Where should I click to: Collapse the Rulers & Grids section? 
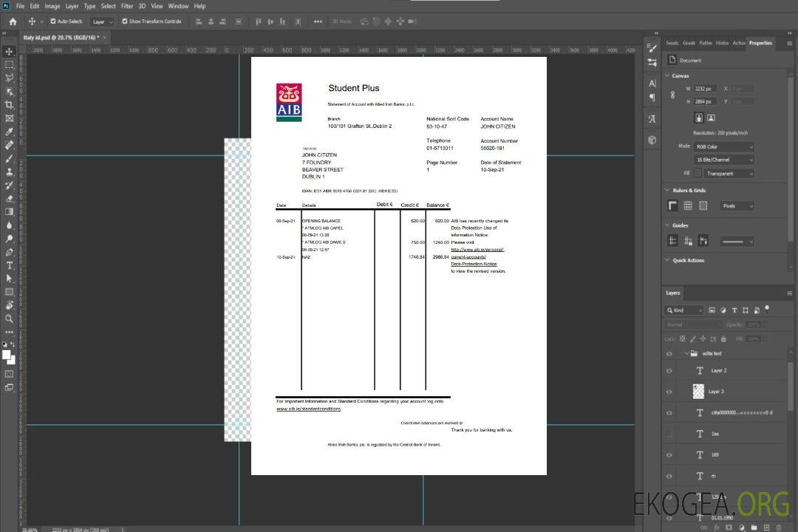click(668, 190)
